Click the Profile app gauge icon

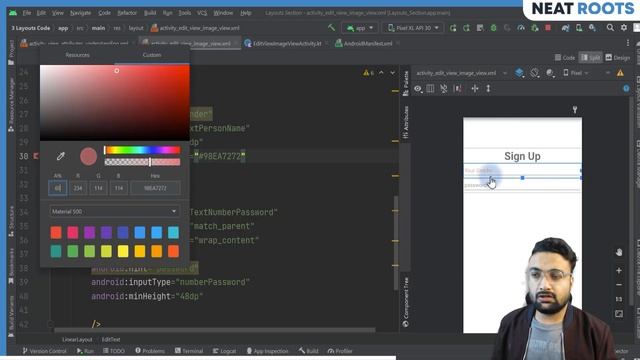pos(521,28)
